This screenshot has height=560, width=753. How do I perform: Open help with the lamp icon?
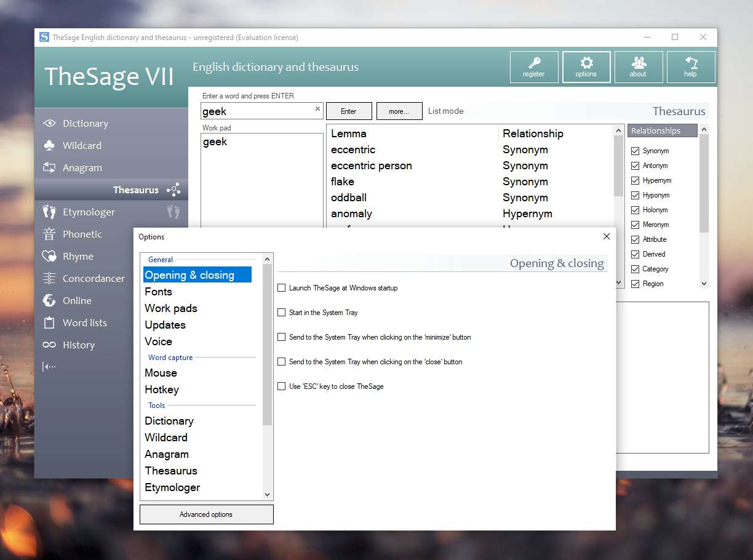pos(691,67)
